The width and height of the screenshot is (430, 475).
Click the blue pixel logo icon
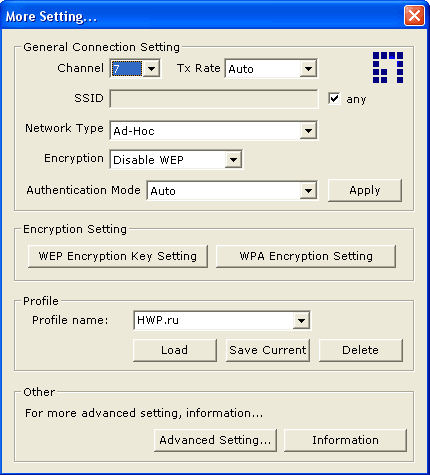tap(388, 67)
